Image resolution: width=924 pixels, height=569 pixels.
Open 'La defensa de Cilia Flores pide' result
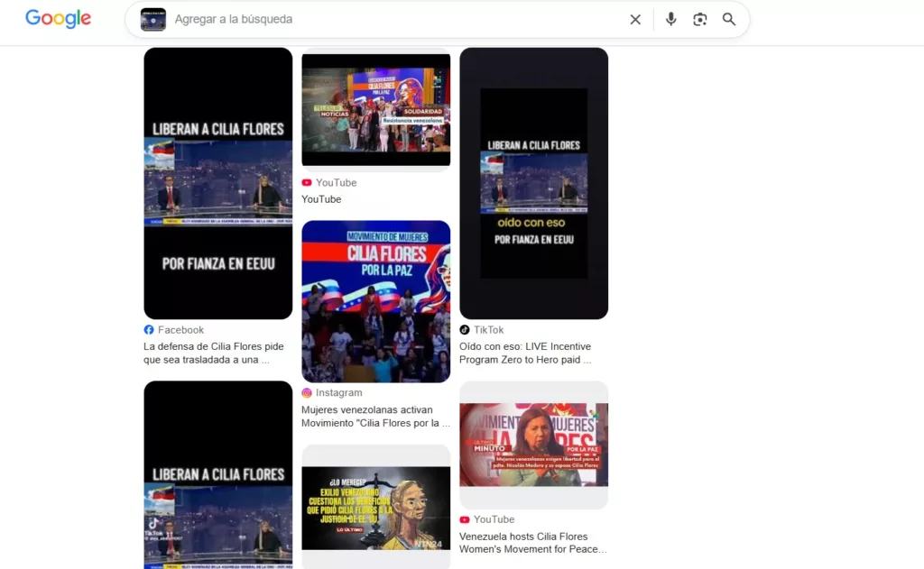pyautogui.click(x=214, y=353)
